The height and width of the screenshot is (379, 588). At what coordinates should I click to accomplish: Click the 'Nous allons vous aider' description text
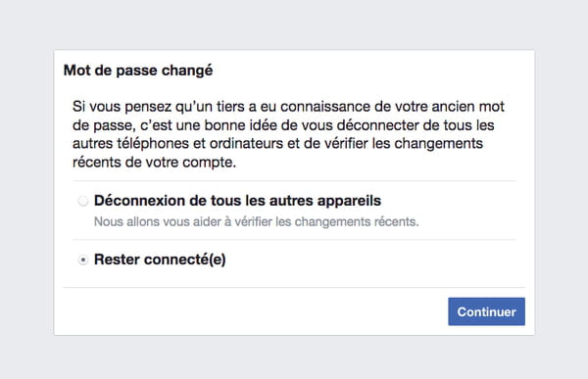[x=256, y=221]
